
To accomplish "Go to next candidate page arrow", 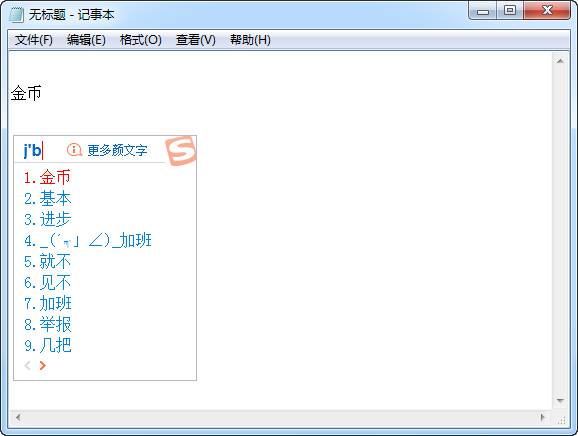I will [43, 365].
